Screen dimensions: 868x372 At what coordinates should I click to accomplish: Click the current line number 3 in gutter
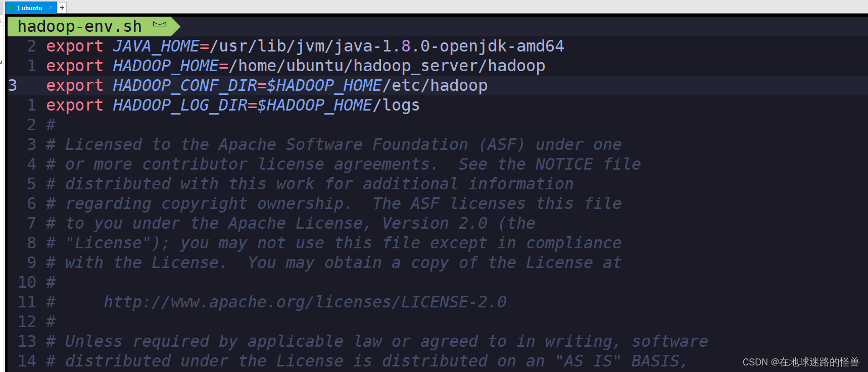pyautogui.click(x=13, y=85)
